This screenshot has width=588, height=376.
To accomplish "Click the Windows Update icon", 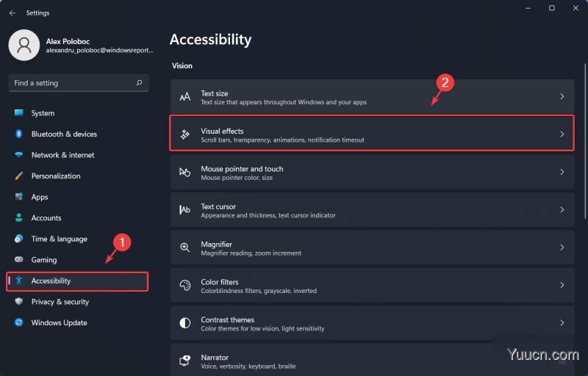I will 19,322.
